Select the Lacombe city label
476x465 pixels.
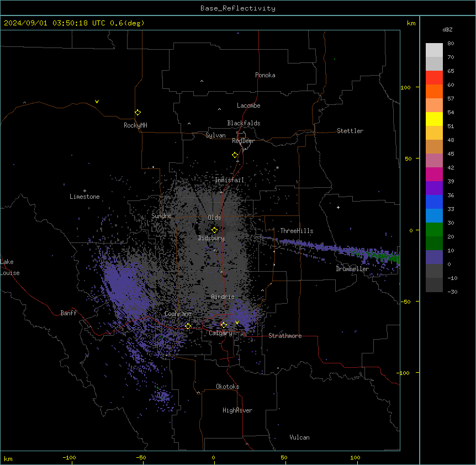[x=248, y=105]
